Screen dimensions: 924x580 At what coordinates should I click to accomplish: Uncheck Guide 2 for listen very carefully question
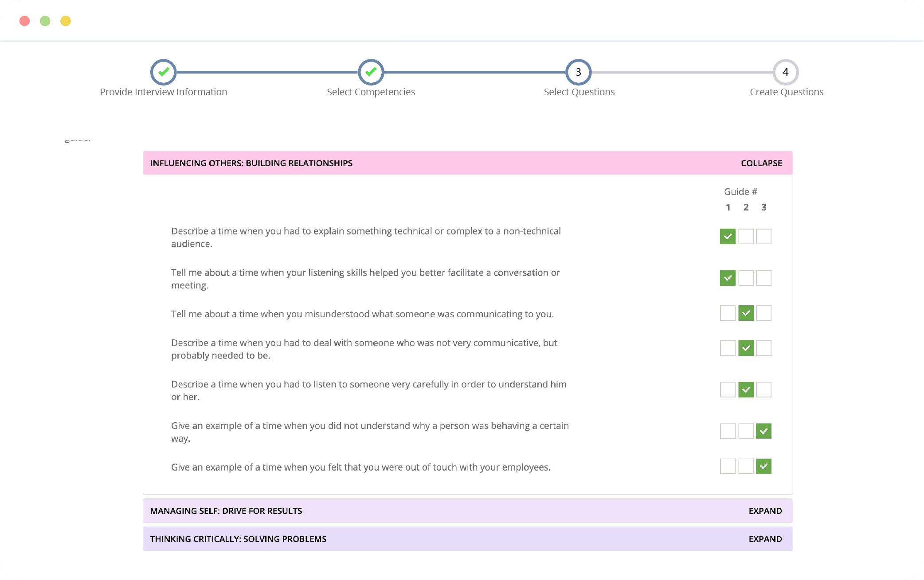pyautogui.click(x=746, y=389)
